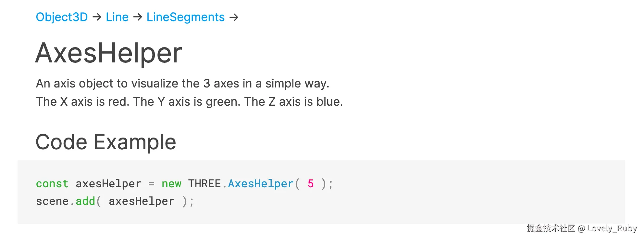Image resolution: width=644 pixels, height=240 pixels.
Task: Open the LineSegments breadcrumb link
Action: pyautogui.click(x=185, y=17)
